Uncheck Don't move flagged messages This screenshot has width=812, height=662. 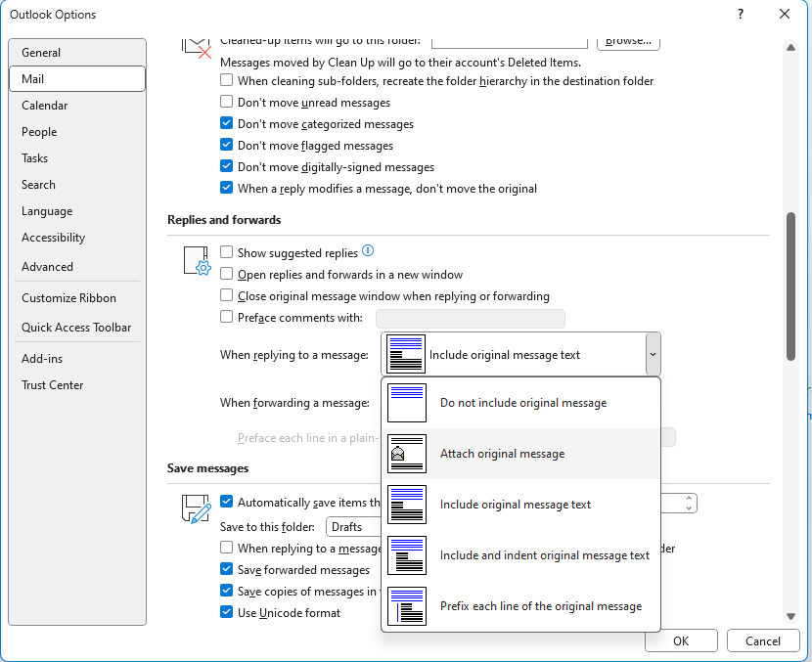pos(226,145)
